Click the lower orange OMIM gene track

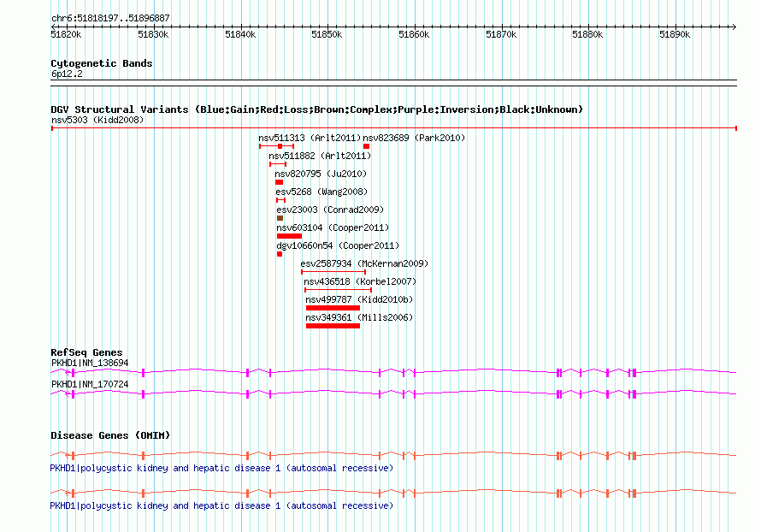click(x=393, y=494)
